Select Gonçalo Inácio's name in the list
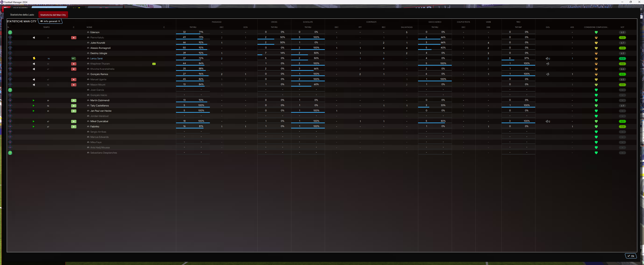644x265 pixels. coord(99,95)
